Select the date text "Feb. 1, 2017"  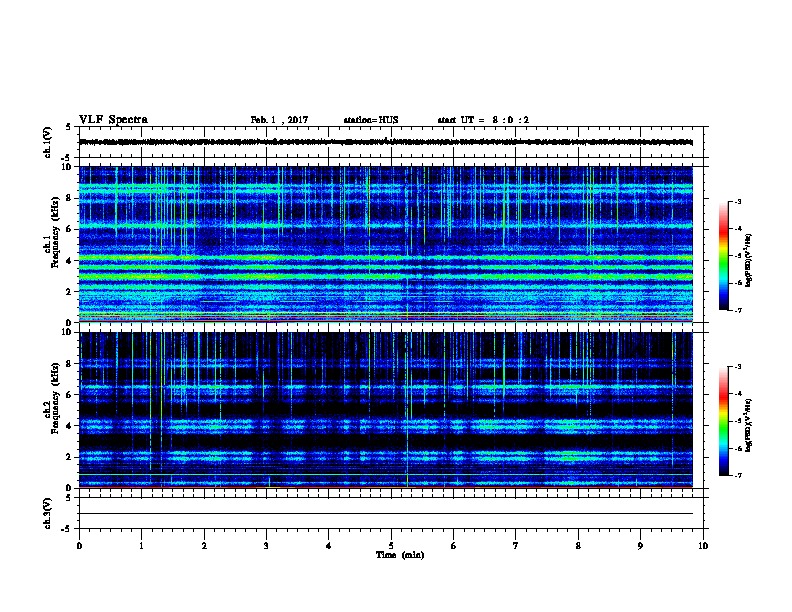[279, 120]
